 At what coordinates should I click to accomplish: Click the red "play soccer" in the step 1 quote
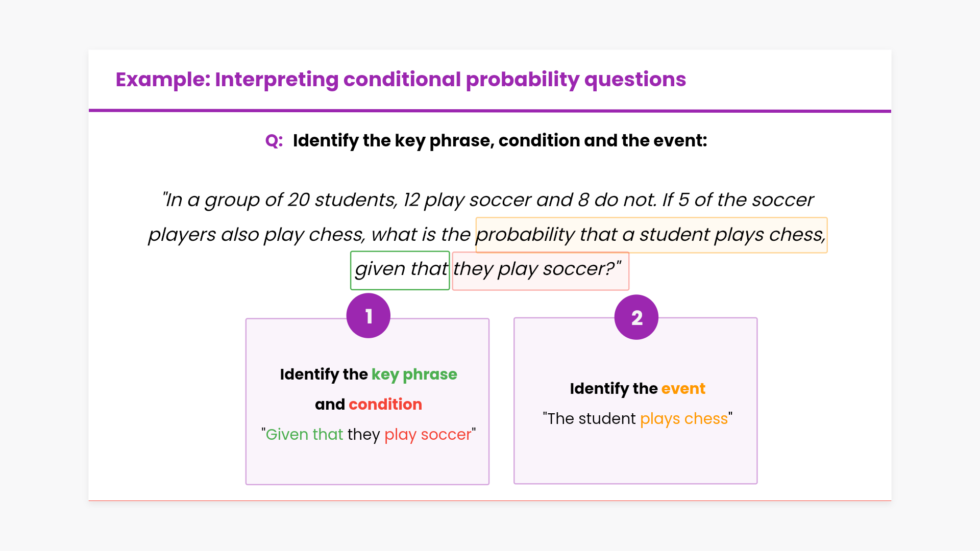[x=428, y=435]
